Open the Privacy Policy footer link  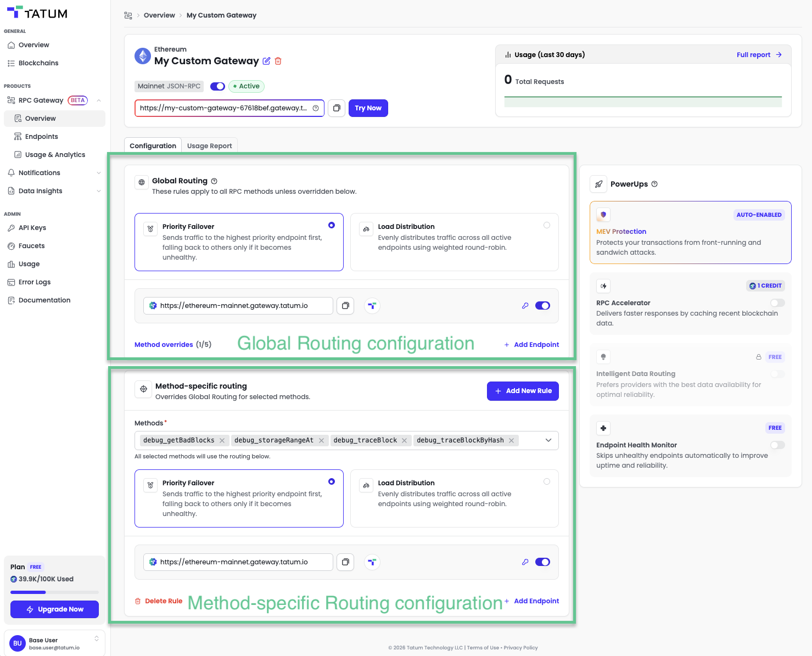tap(520, 648)
